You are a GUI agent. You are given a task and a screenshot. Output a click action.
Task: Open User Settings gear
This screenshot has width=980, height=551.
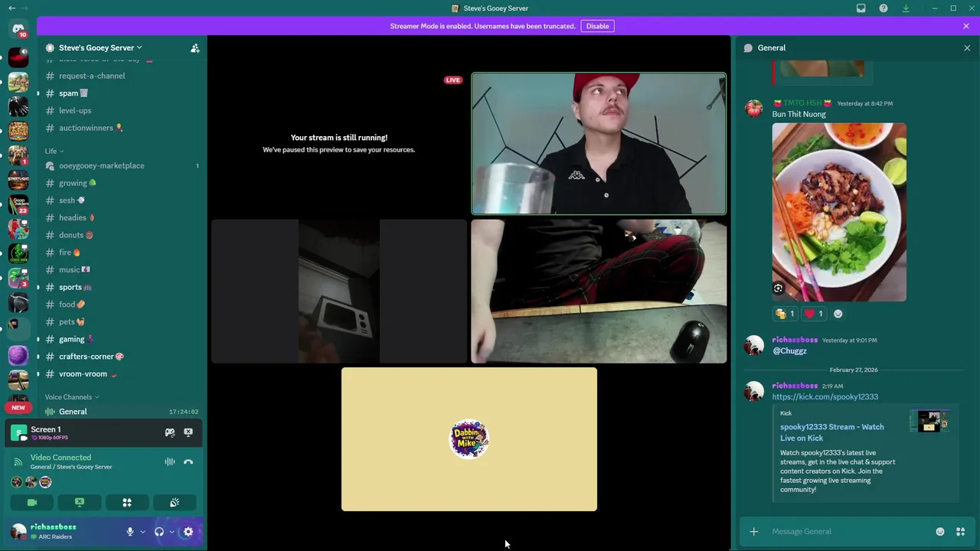pyautogui.click(x=188, y=532)
